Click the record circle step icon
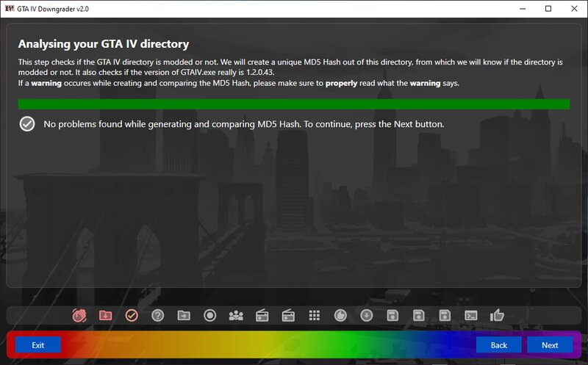 [x=209, y=315]
